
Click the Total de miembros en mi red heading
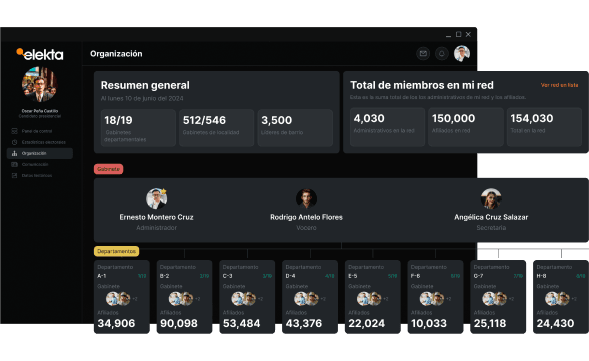pos(422,85)
